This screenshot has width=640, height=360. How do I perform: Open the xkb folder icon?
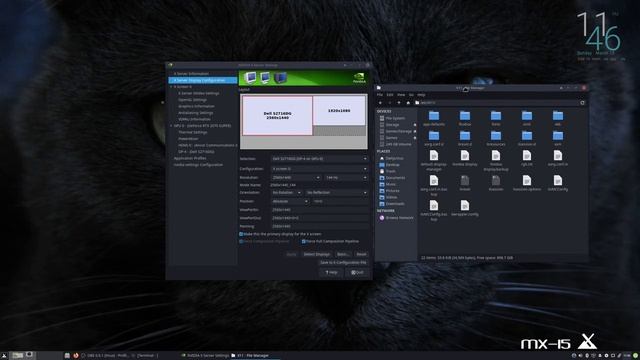click(558, 116)
